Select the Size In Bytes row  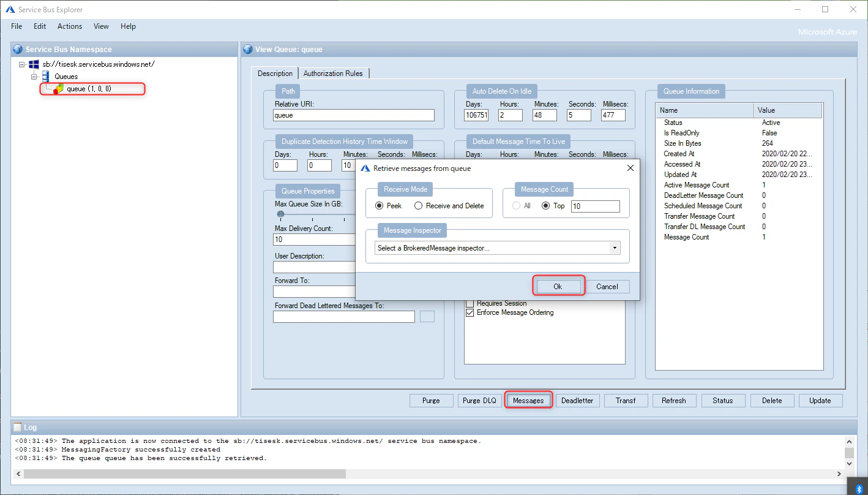point(739,143)
